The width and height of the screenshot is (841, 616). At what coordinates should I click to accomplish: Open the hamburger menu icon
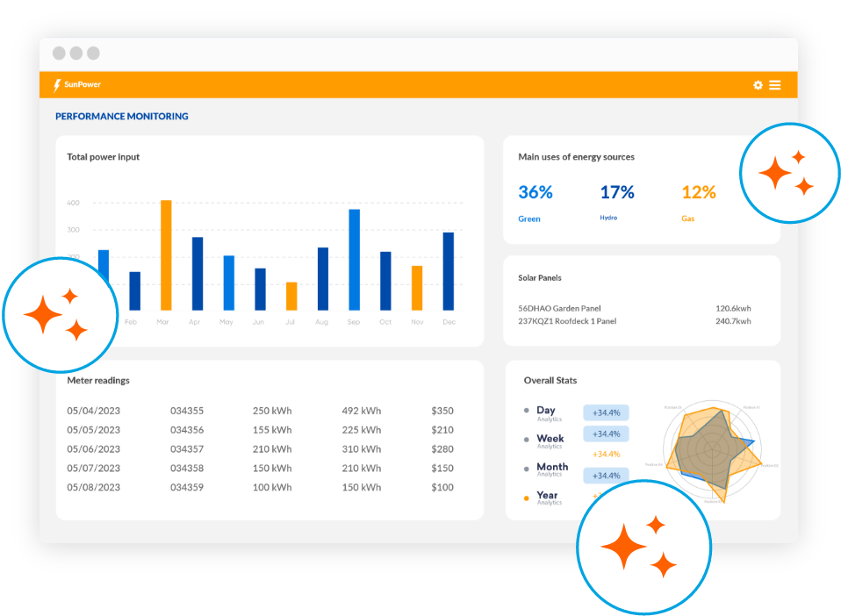coord(775,85)
